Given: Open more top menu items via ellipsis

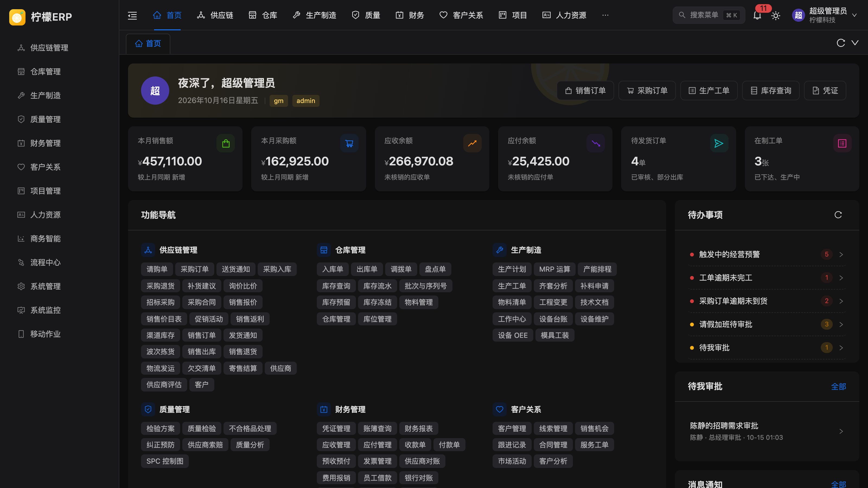Looking at the screenshot, I should tap(605, 15).
